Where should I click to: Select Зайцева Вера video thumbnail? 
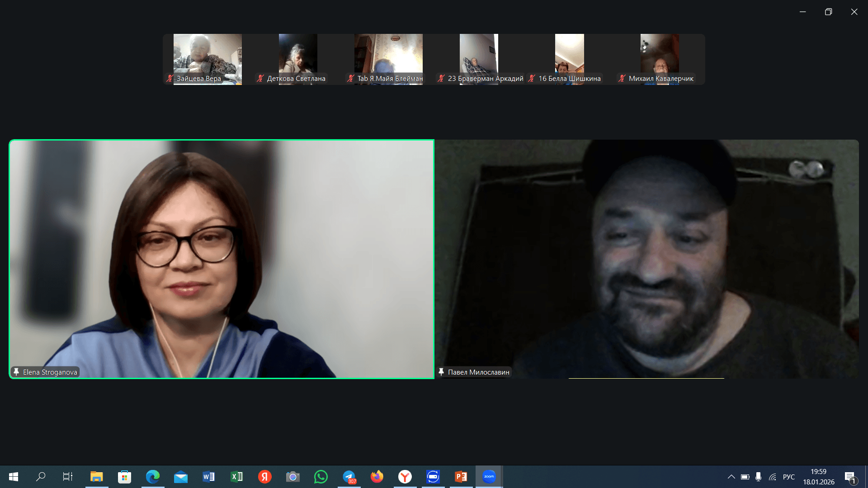208,59
